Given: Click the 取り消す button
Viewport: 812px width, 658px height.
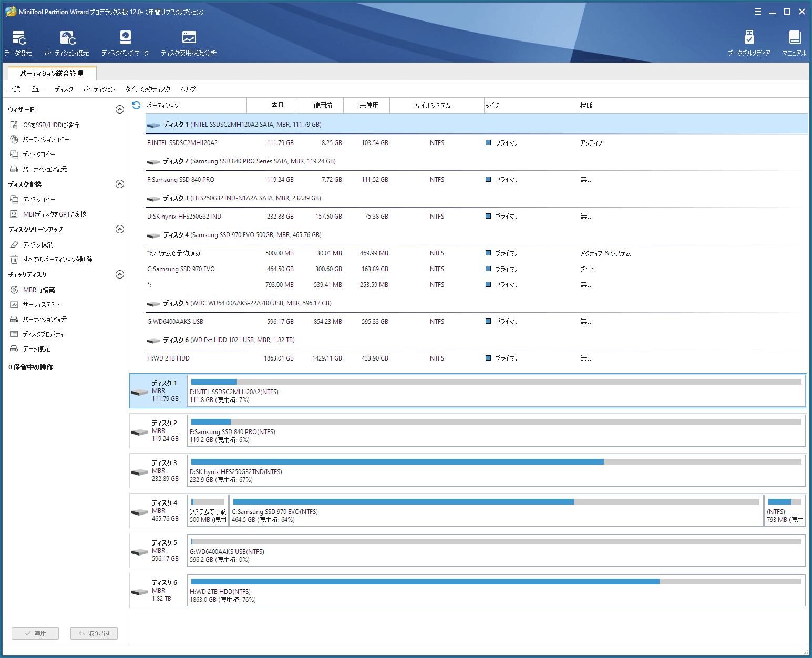Looking at the screenshot, I should click(x=94, y=633).
